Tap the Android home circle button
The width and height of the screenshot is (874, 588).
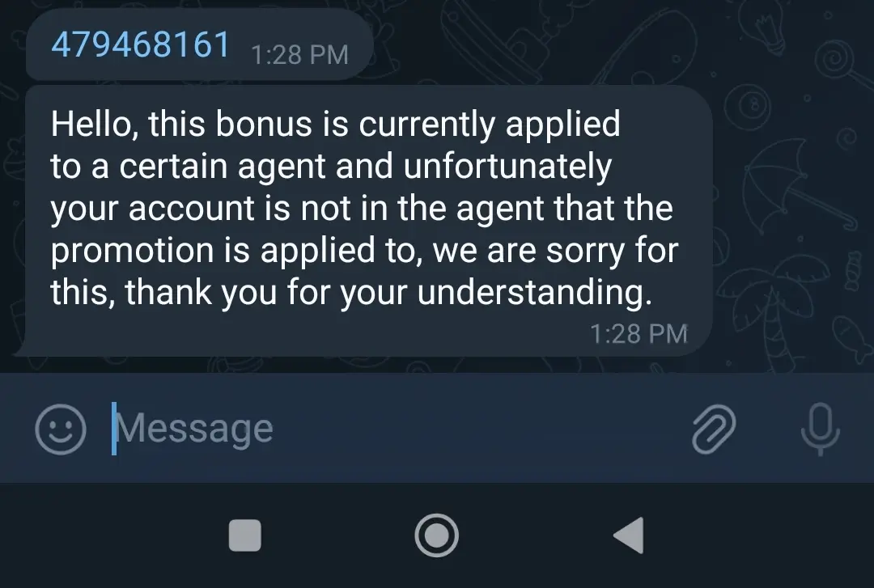coord(436,535)
